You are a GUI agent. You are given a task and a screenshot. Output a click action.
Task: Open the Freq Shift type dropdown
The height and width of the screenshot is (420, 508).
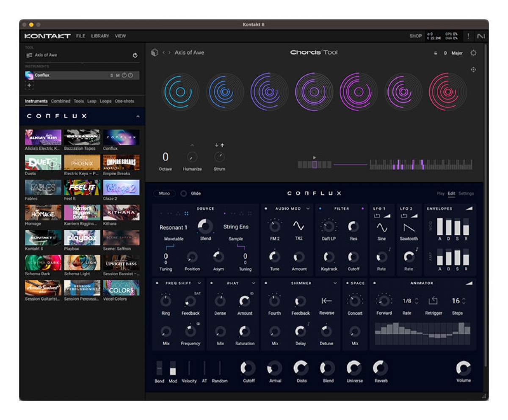[x=199, y=283]
